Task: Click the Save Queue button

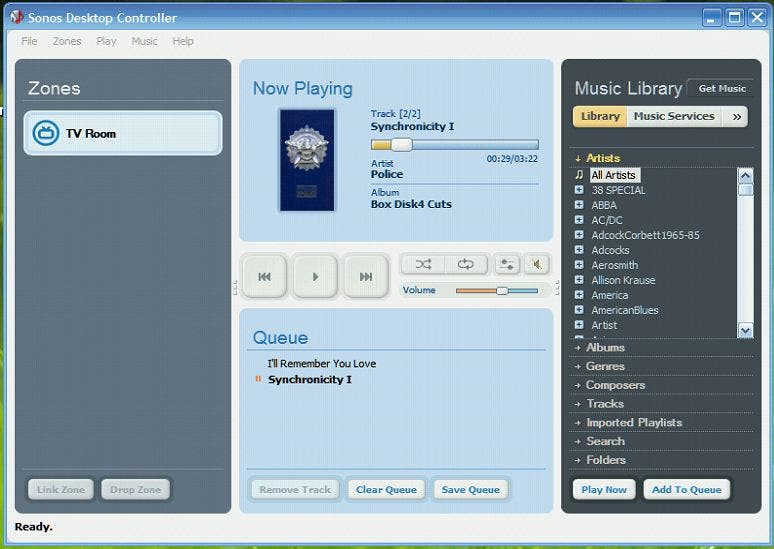Action: pos(470,489)
